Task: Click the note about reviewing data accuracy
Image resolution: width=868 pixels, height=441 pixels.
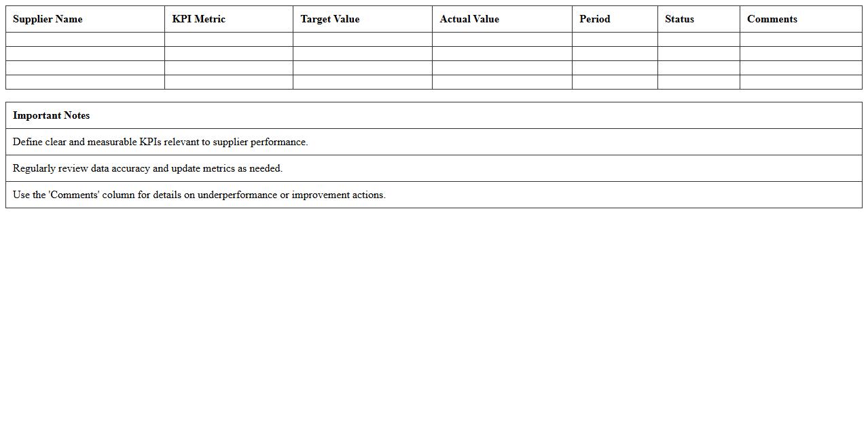Action: point(147,168)
